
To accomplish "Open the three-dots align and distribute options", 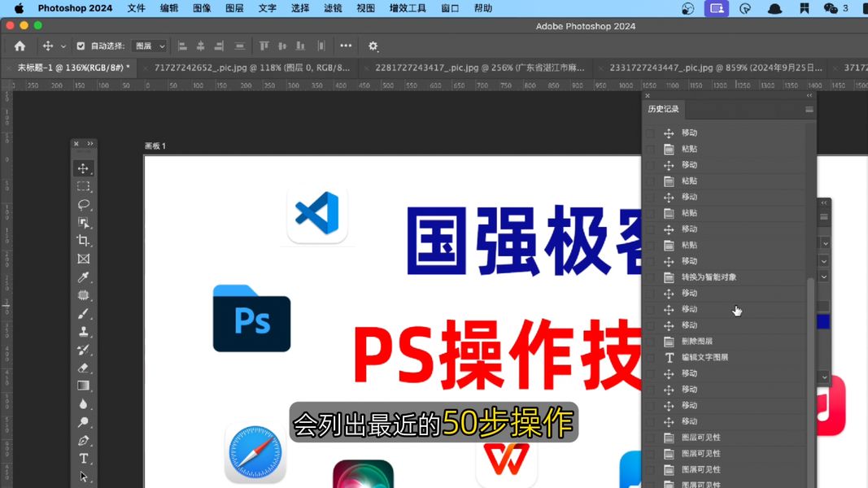I will tap(346, 46).
